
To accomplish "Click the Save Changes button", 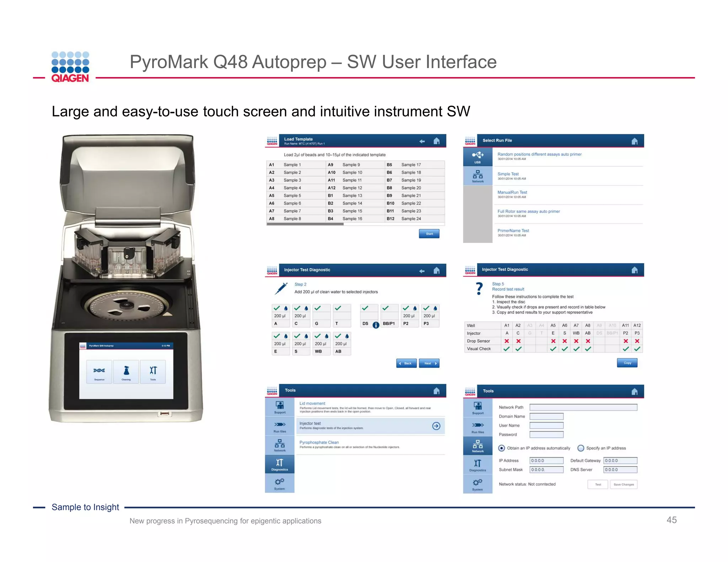I will [x=623, y=485].
